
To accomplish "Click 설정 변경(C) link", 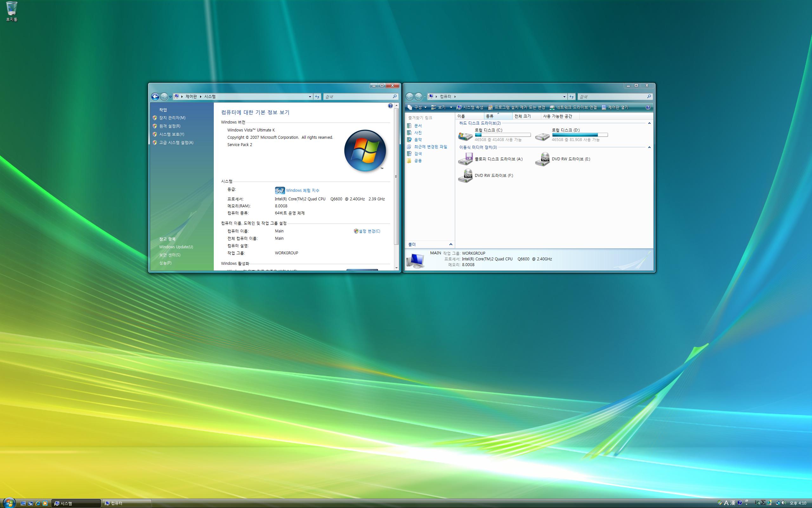I will pyautogui.click(x=370, y=231).
